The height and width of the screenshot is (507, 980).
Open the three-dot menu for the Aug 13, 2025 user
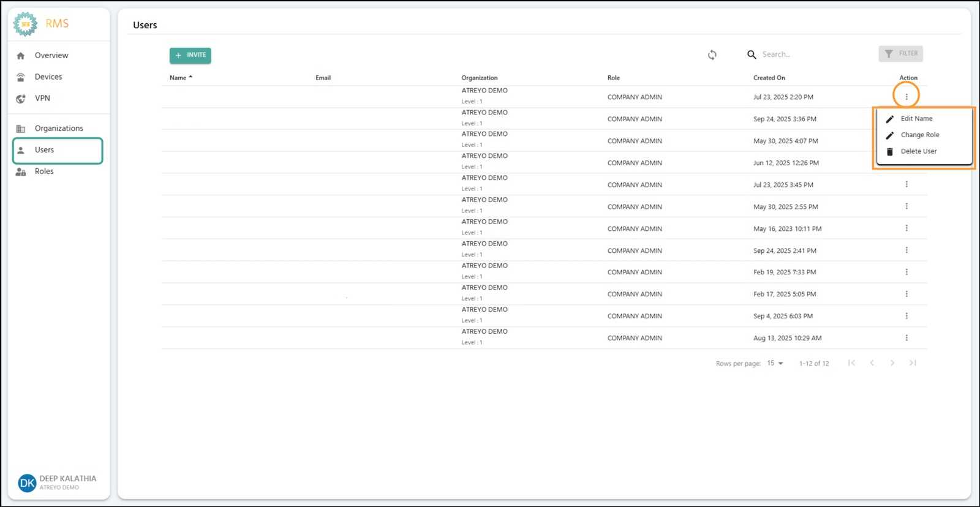point(907,338)
